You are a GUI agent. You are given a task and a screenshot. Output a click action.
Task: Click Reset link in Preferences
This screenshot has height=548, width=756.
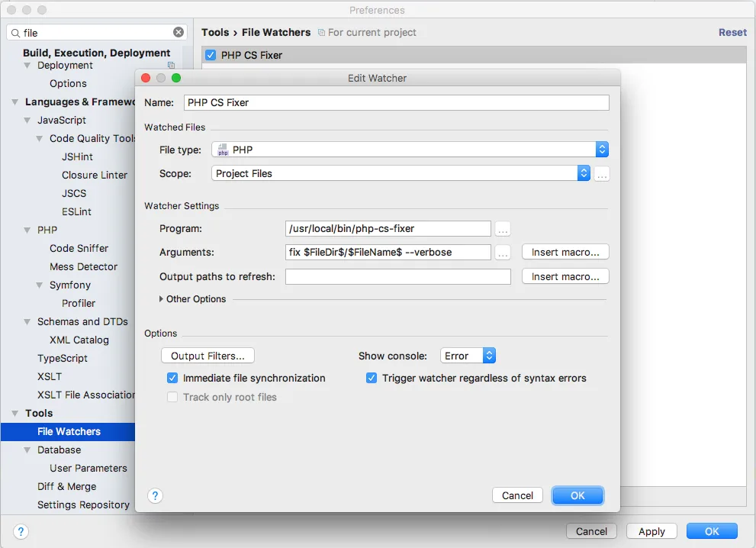click(x=732, y=32)
